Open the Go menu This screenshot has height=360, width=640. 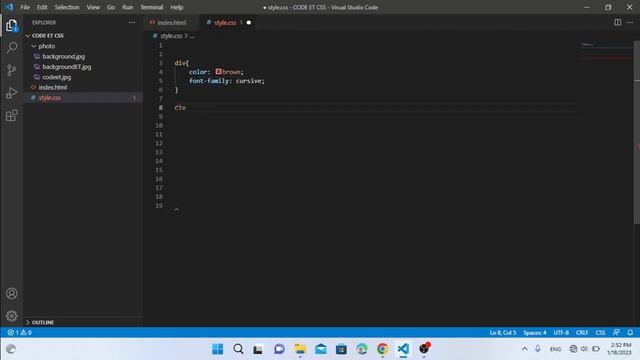pos(111,7)
